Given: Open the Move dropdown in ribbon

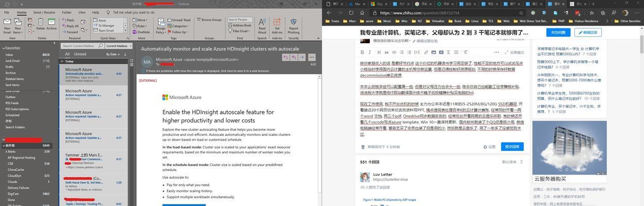Looking at the screenshot, I should coord(141,20).
